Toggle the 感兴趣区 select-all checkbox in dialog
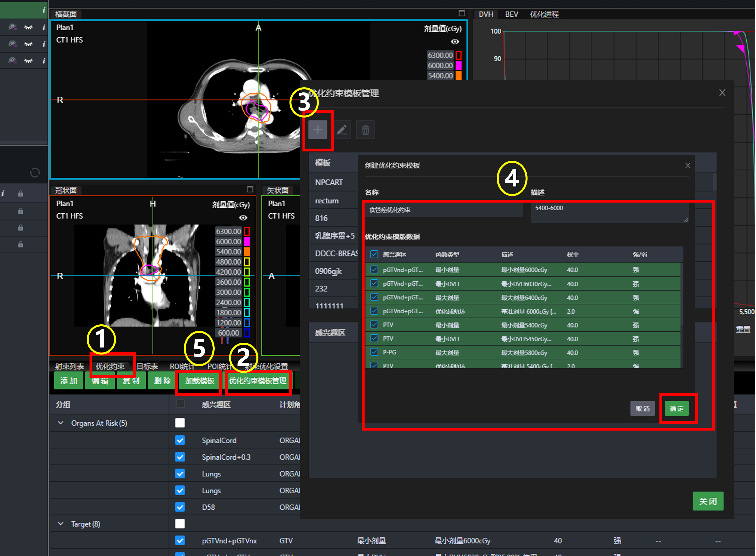The image size is (756, 556). point(374,254)
